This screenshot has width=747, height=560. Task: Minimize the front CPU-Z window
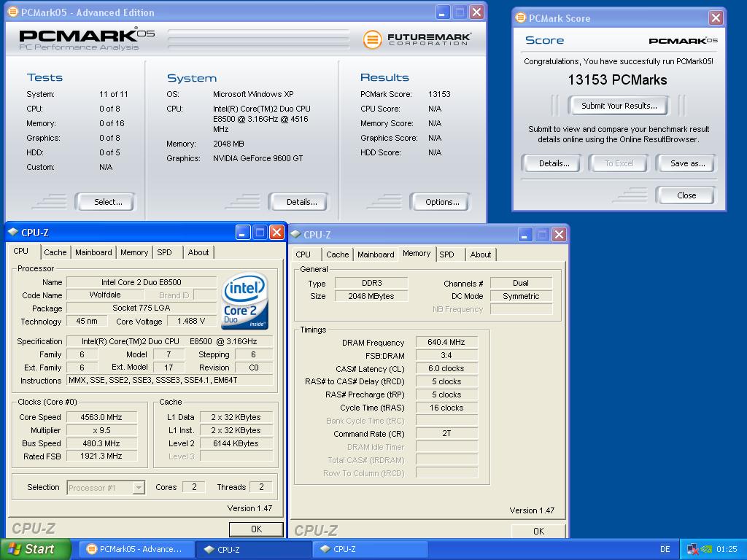tap(243, 233)
